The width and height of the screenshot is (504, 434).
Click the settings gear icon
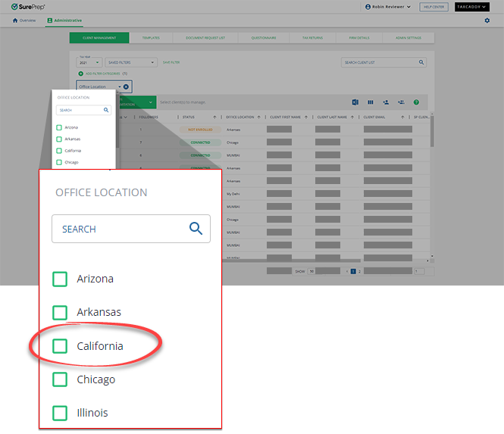click(x=487, y=20)
